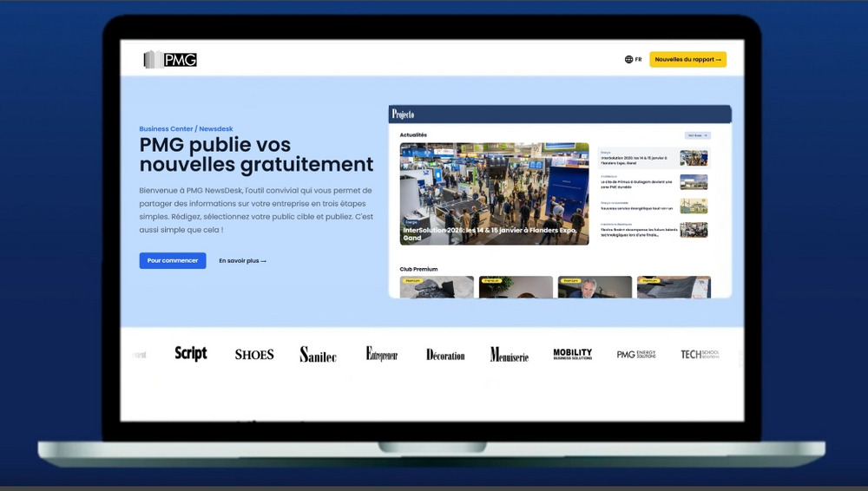Select the SHOES brand logo
The width and height of the screenshot is (868, 491).
tap(254, 355)
